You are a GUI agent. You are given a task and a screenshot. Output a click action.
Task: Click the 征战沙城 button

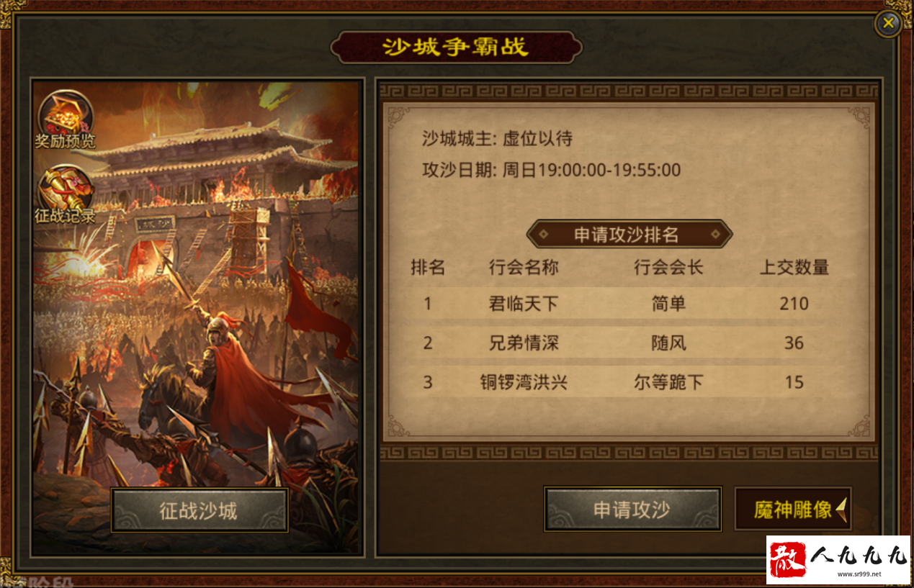[200, 510]
